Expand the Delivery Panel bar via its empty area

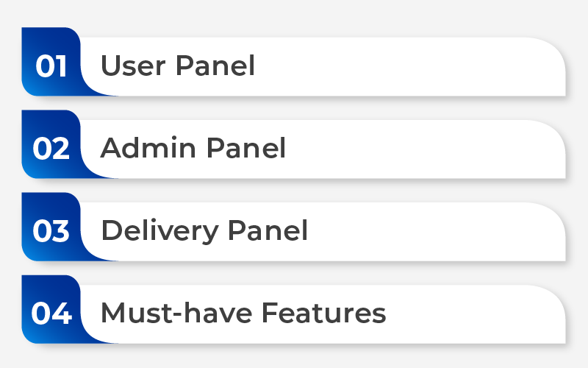point(431,232)
